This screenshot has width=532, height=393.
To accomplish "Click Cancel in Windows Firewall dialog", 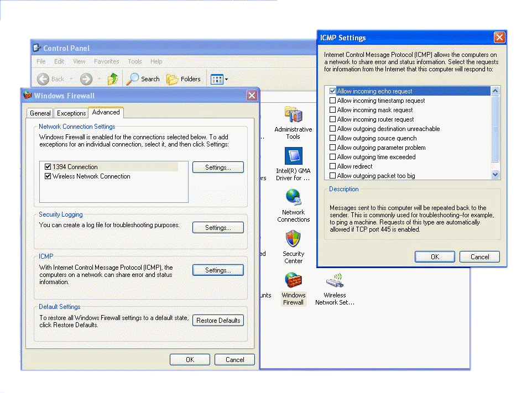I will point(234,360).
